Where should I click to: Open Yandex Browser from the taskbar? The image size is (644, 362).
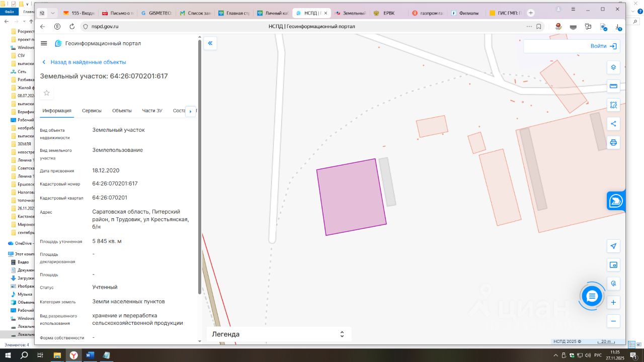pos(73,355)
